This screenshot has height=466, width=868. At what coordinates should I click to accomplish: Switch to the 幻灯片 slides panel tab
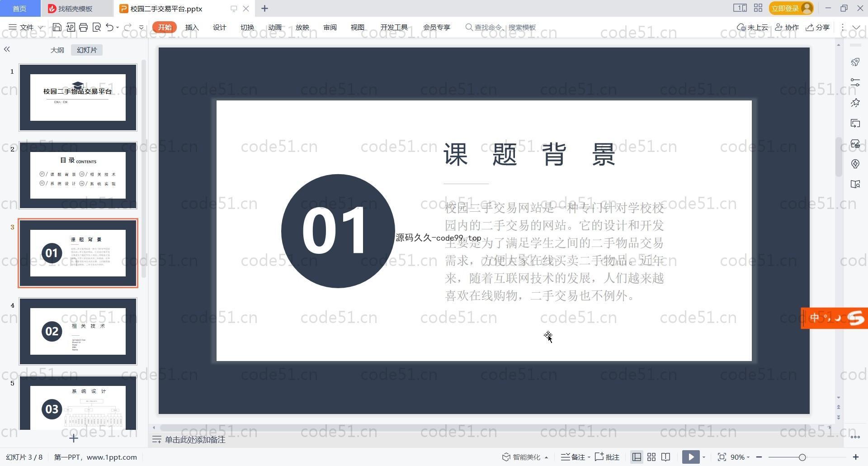[x=87, y=50]
